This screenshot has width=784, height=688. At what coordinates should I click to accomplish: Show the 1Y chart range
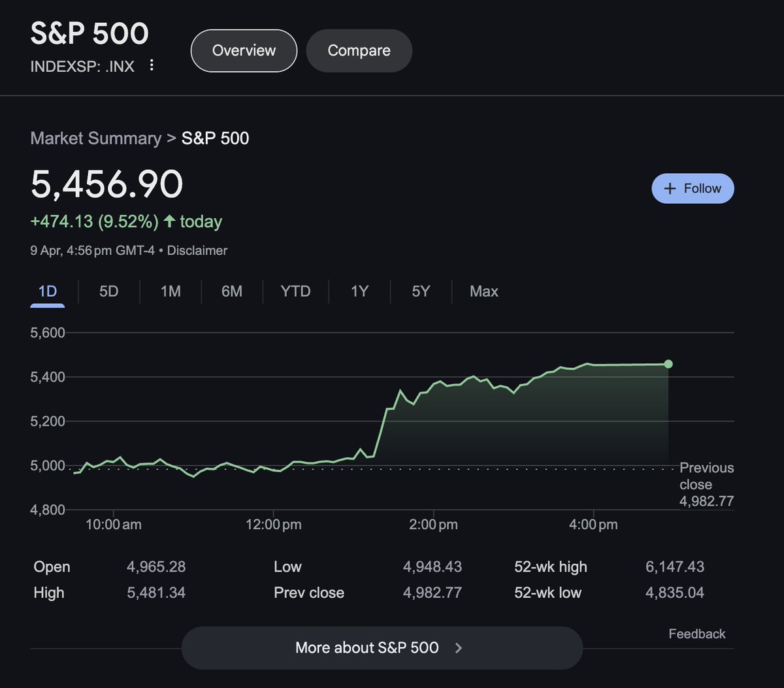[359, 291]
